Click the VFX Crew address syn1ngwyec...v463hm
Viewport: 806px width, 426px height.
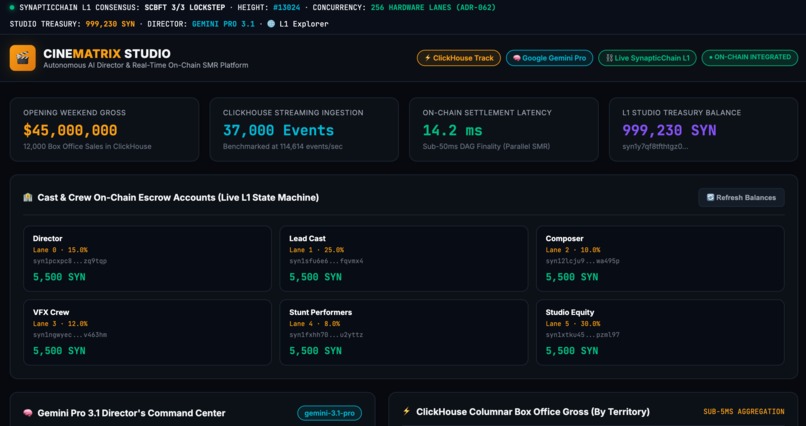pyautogui.click(x=70, y=335)
